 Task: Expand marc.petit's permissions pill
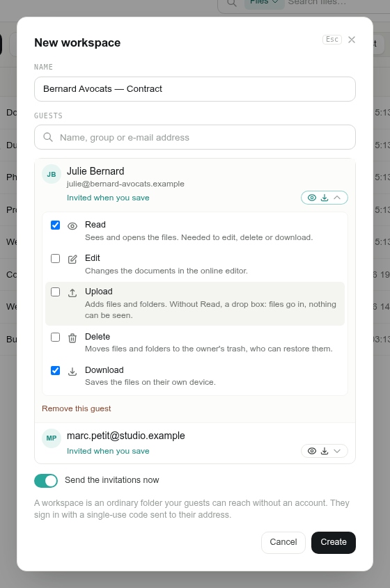coord(325,451)
